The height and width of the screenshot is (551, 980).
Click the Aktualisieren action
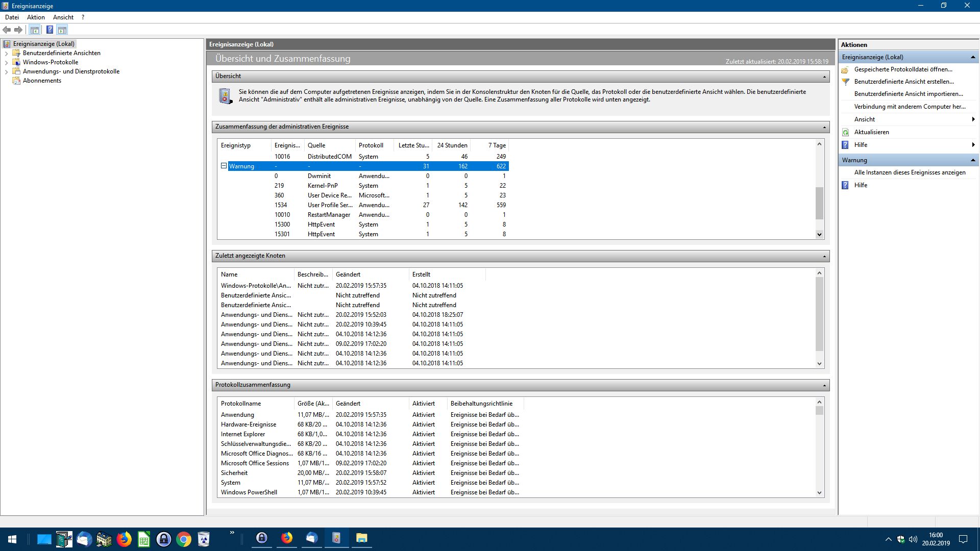click(x=871, y=132)
